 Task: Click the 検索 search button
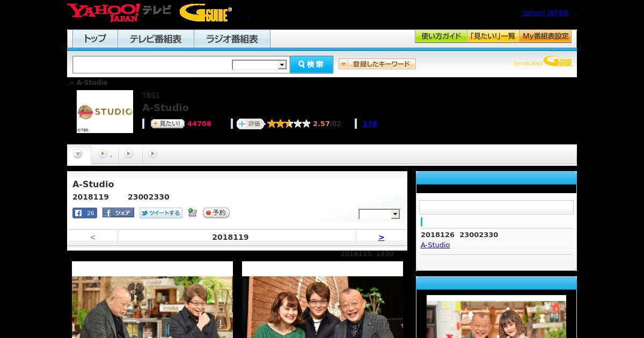click(311, 64)
